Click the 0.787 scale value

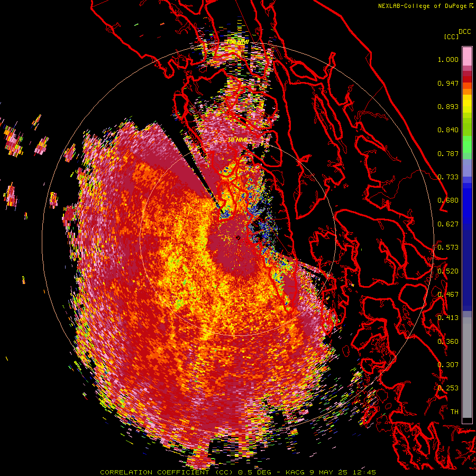tap(448, 153)
